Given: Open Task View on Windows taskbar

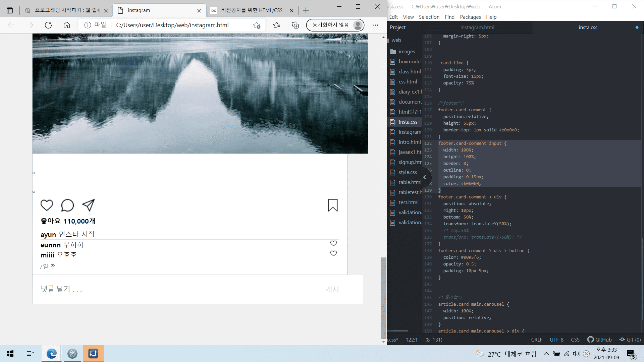Looking at the screenshot, I should 30,354.
